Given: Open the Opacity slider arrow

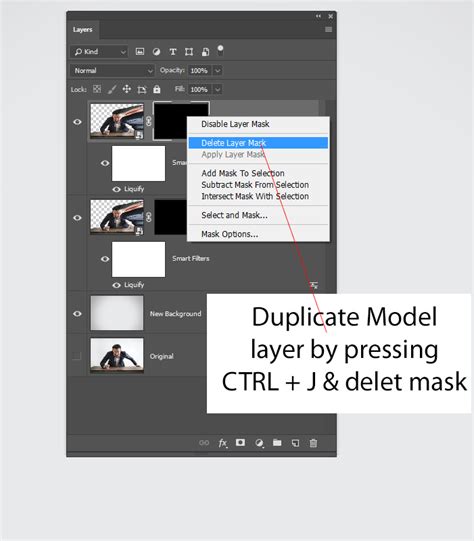Looking at the screenshot, I should click(218, 71).
